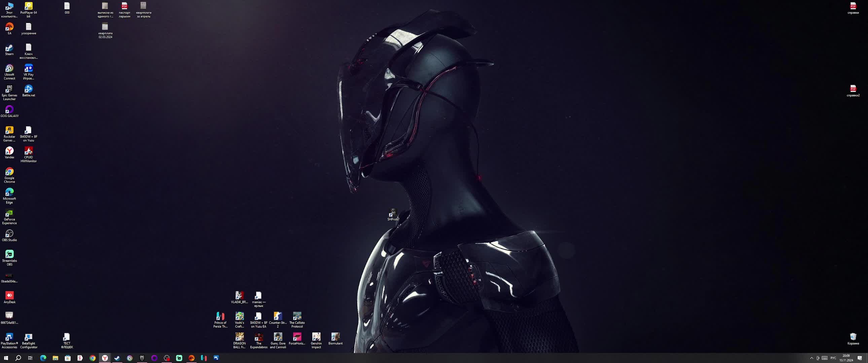Screen dimensions: 868x363
Task: Select the Streamlabs OBS desktop icon
Action: (x=9, y=258)
